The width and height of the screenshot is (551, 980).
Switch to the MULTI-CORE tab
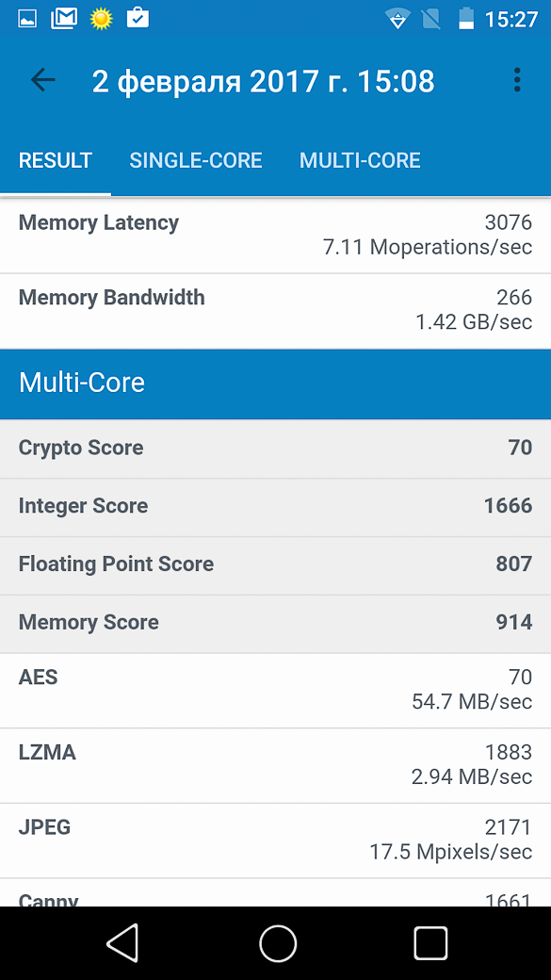(x=360, y=160)
